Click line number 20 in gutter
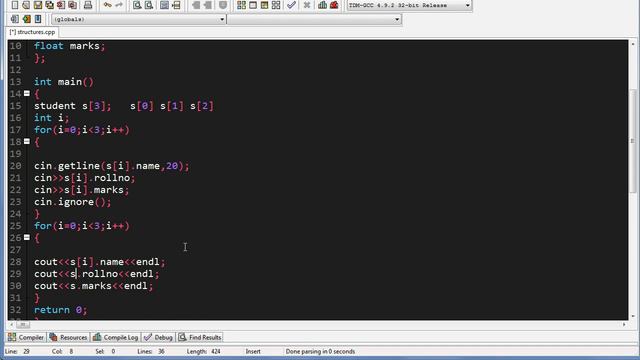The width and height of the screenshot is (640, 360). [x=16, y=166]
